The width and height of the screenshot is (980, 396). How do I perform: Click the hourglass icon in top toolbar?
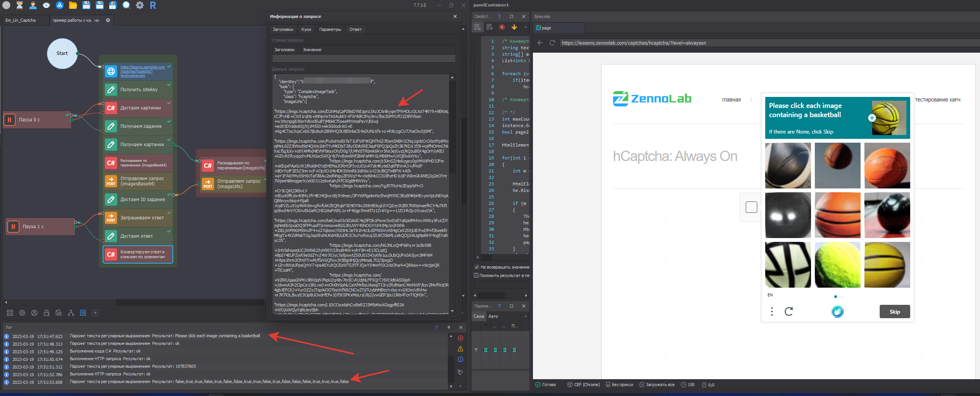19,5
